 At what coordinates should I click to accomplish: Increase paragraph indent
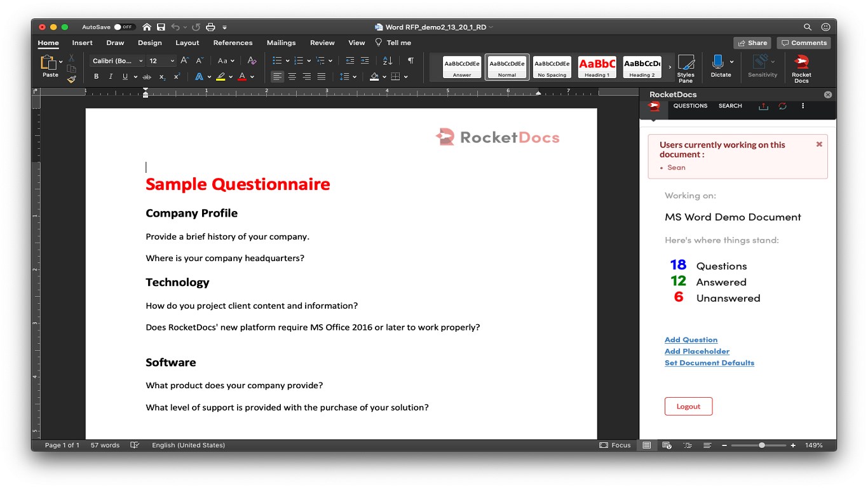[x=365, y=61]
